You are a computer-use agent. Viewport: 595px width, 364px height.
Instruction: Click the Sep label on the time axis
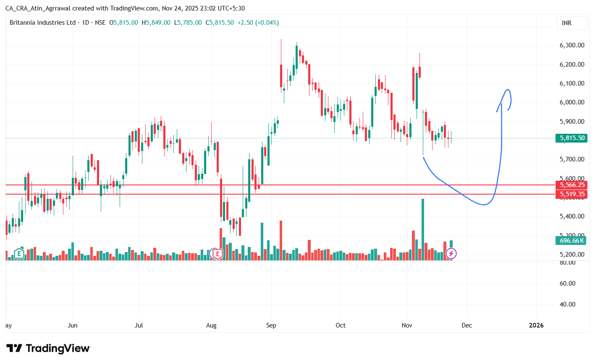[x=271, y=325]
